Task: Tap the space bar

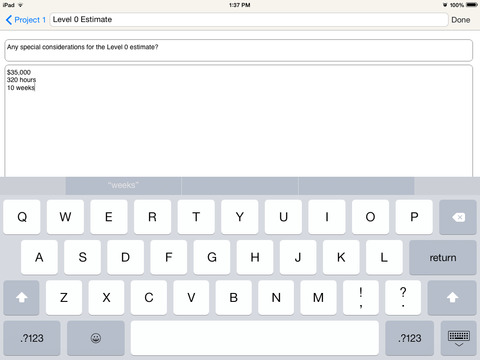Action: pos(255,338)
